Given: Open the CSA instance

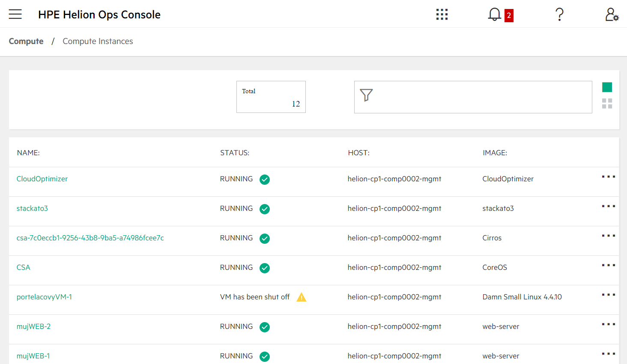Looking at the screenshot, I should (x=23, y=267).
